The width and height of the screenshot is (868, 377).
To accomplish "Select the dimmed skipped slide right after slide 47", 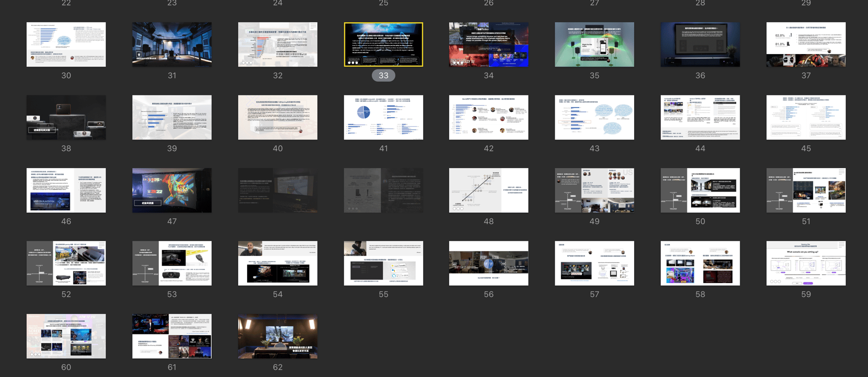I will (278, 190).
